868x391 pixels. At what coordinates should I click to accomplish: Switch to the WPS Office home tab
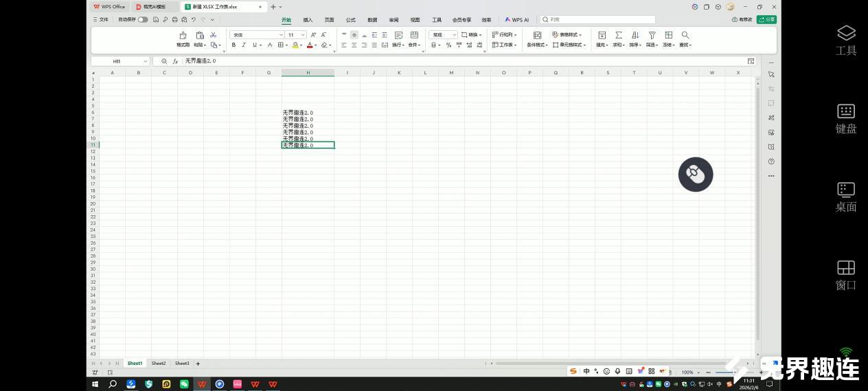tap(110, 6)
